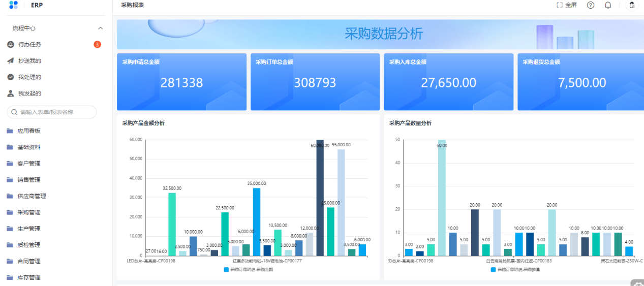Toggle 采购订单明细.采购金额 legend series
The width and height of the screenshot is (644, 286).
tap(248, 270)
